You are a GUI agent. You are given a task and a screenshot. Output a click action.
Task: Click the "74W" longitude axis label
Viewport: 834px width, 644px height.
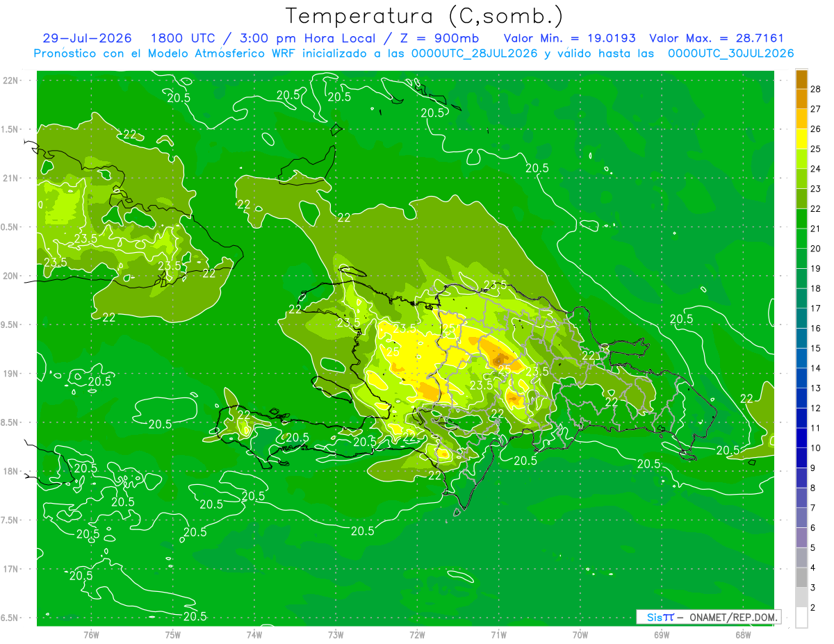pyautogui.click(x=254, y=634)
